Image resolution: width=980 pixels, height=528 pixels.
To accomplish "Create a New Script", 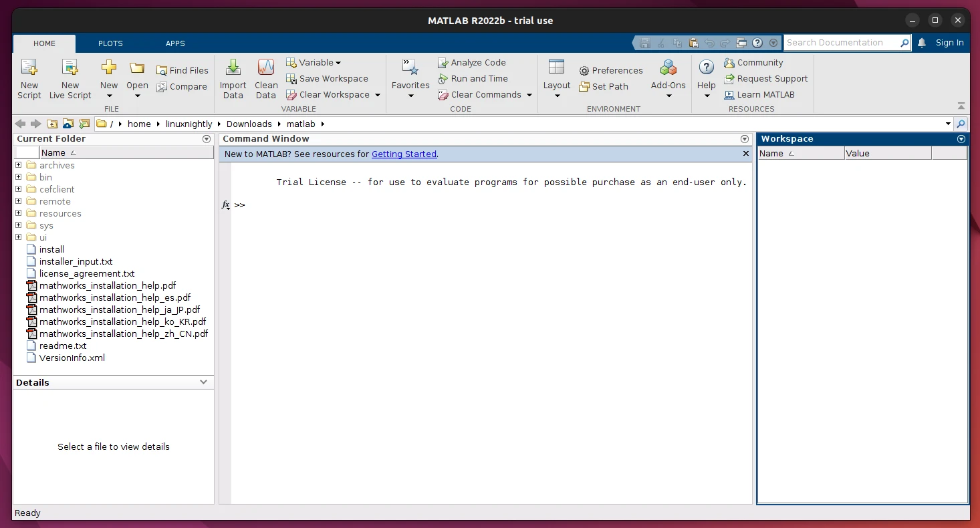I will point(29,78).
